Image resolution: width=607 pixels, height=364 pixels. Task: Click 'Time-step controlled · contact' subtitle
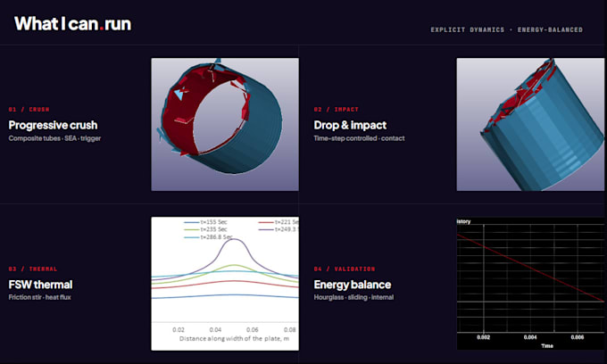(359, 138)
